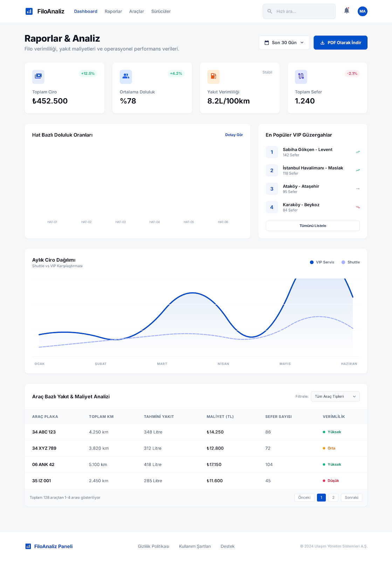Open the Sürücüler nav item
392x561 pixels.
[x=161, y=11]
